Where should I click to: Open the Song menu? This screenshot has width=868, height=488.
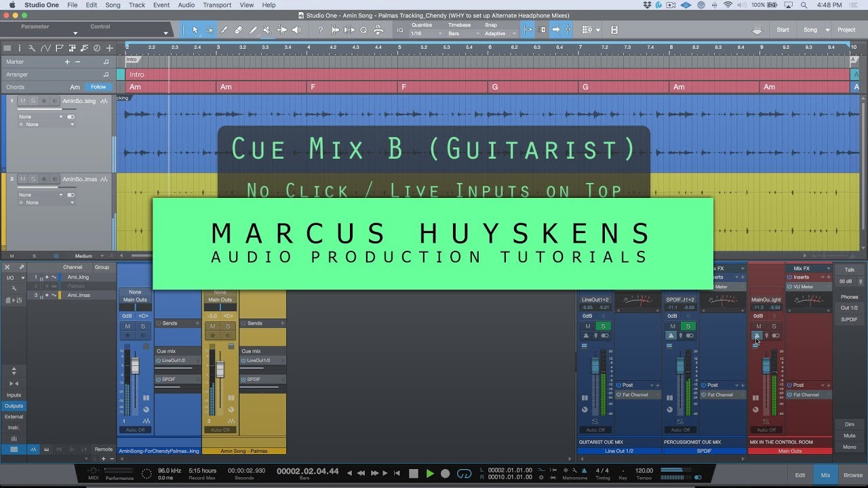pos(113,5)
